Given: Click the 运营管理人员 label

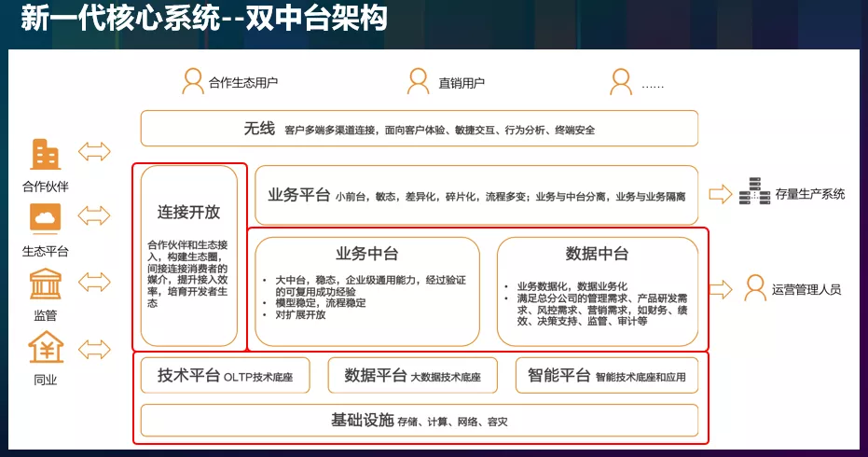Looking at the screenshot, I should click(x=806, y=290).
